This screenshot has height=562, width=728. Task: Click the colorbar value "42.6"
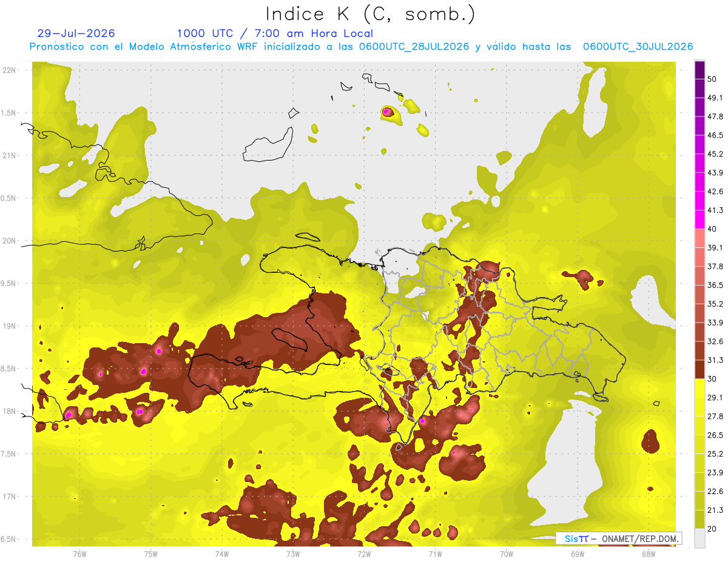pyautogui.click(x=715, y=192)
